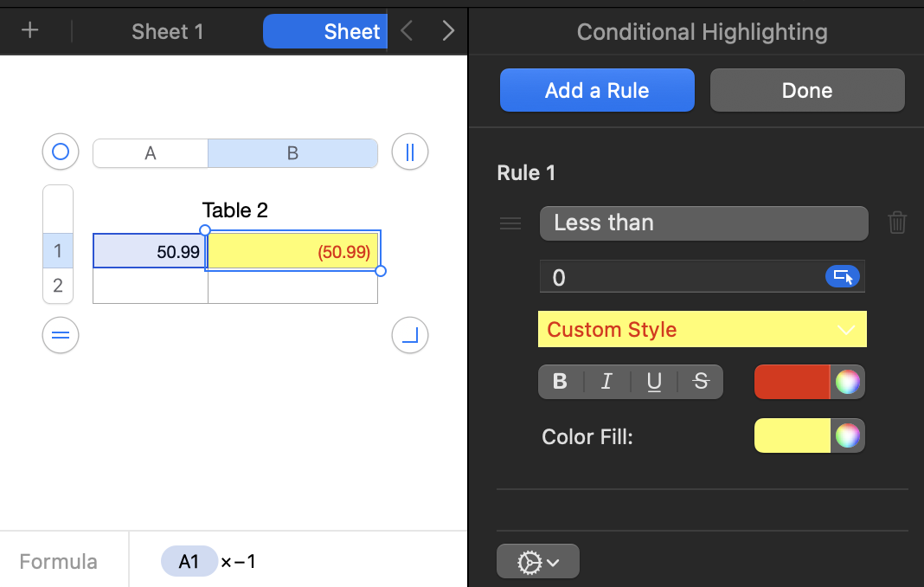
Task: Click the table select circle handle
Action: tap(61, 152)
